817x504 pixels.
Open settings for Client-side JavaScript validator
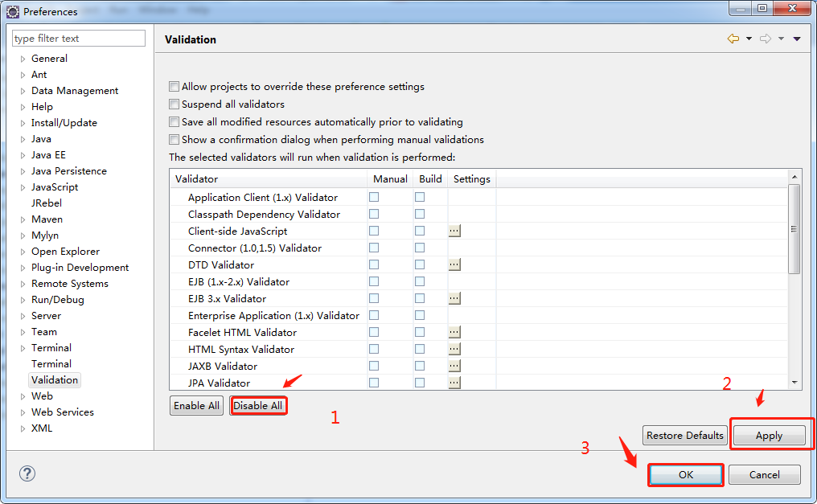[454, 231]
